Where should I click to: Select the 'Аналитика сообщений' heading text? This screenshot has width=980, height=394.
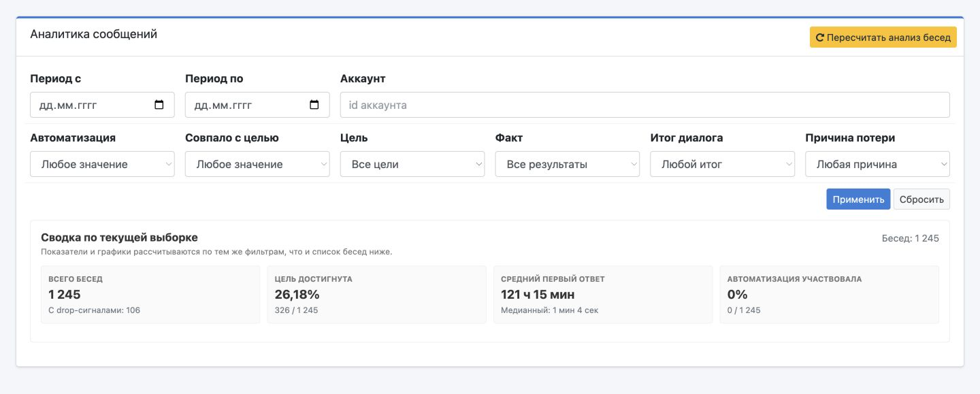pos(94,34)
